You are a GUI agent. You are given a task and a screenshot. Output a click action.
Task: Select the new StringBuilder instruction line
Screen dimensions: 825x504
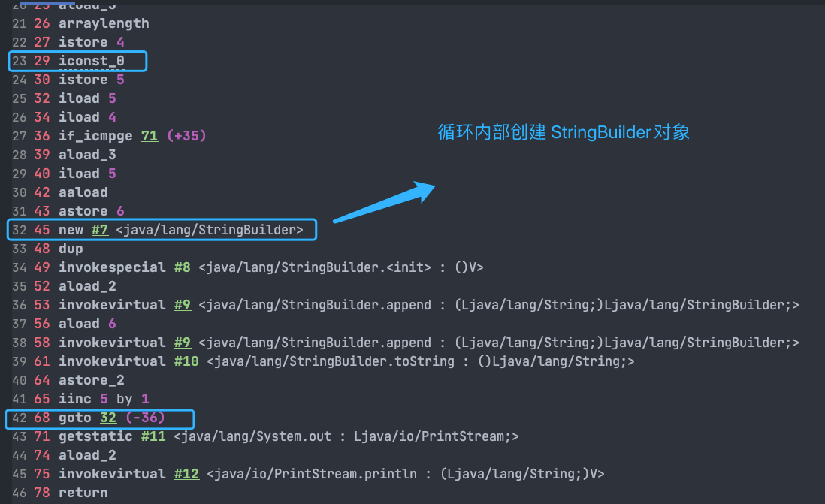162,230
